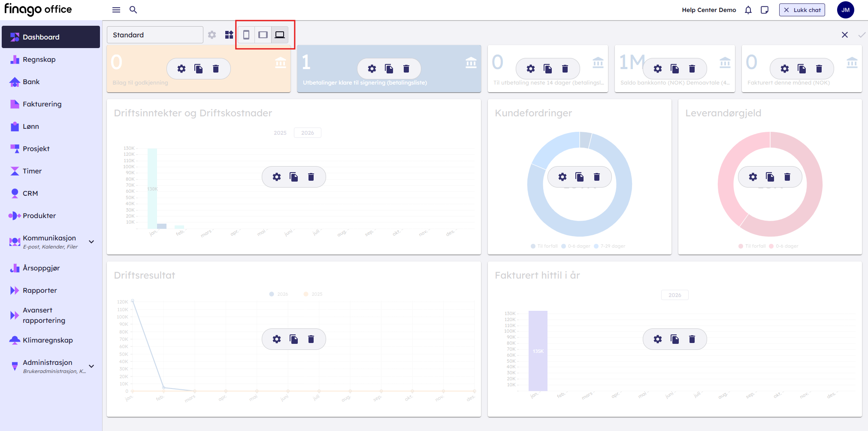This screenshot has height=431, width=868.
Task: Expand the Kommunikasjon menu
Action: click(x=91, y=242)
